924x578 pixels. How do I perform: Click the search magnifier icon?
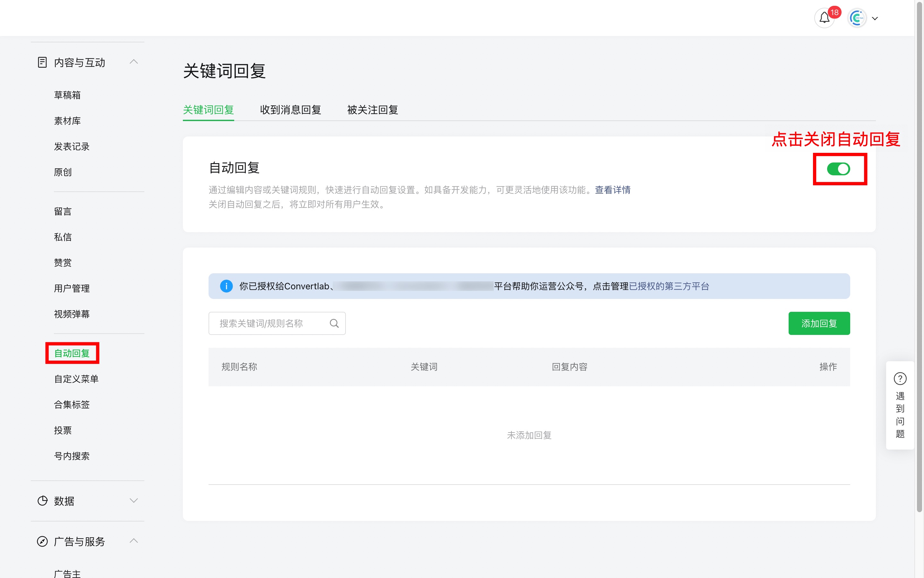click(334, 323)
